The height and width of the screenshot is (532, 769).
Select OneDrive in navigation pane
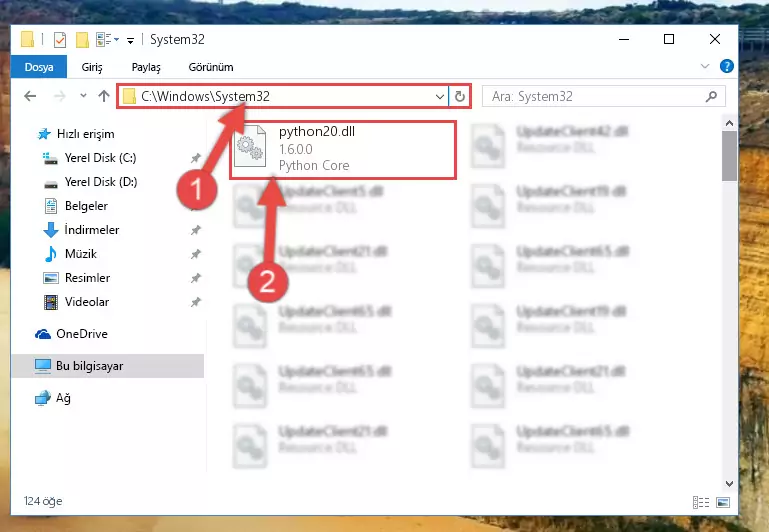pos(81,334)
